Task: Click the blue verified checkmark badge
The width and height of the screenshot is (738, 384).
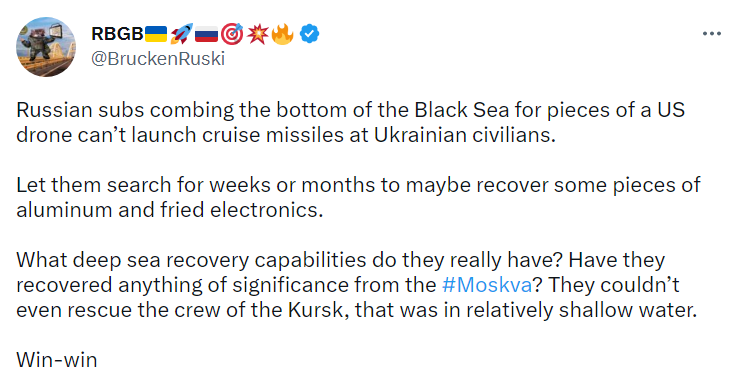Action: 309,34
